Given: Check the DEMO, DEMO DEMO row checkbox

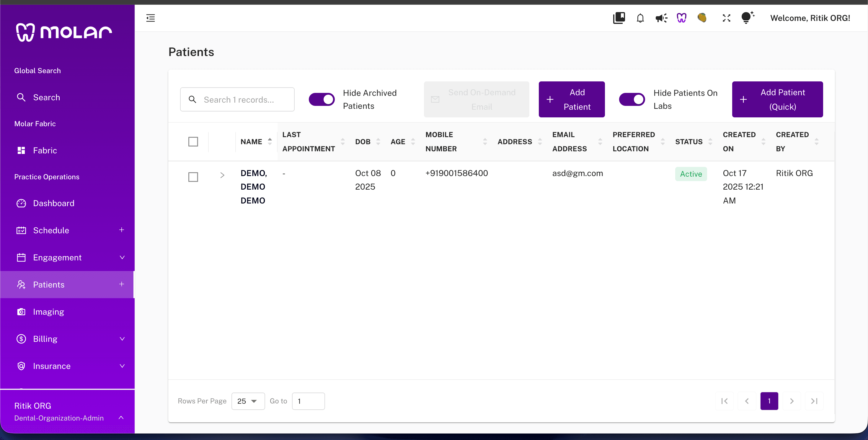Looking at the screenshot, I should 193,177.
